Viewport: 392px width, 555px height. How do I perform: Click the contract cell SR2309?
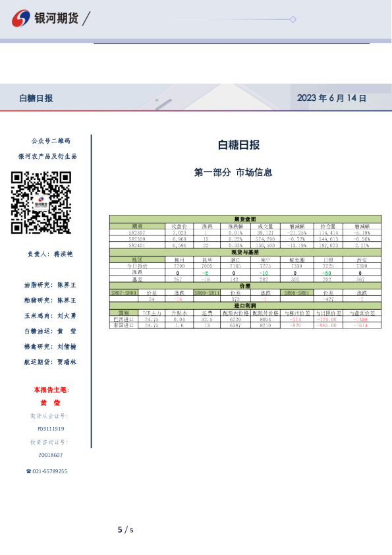pos(137,239)
